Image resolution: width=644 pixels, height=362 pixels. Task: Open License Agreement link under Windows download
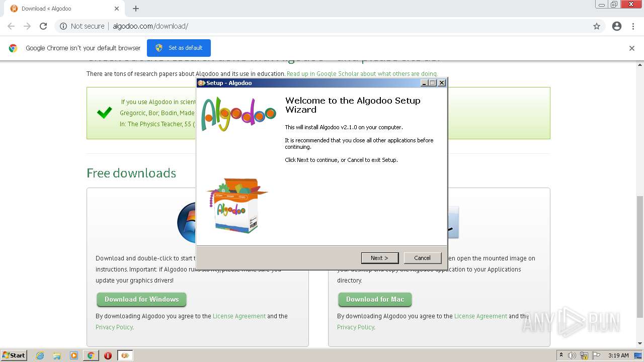click(x=239, y=316)
